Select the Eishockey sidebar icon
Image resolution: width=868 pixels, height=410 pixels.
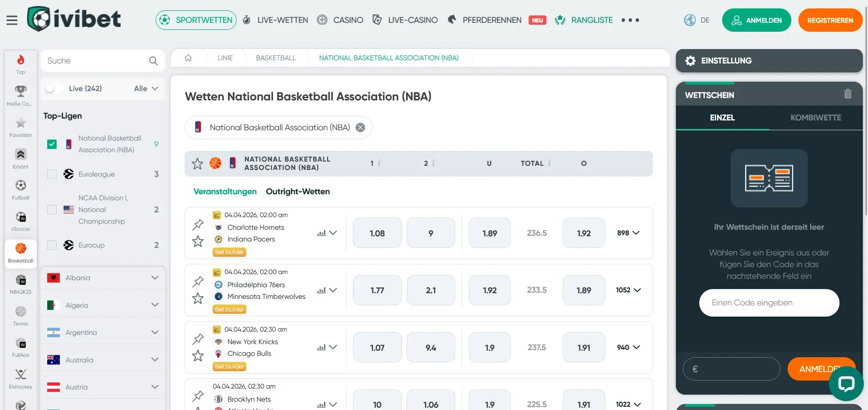click(21, 379)
